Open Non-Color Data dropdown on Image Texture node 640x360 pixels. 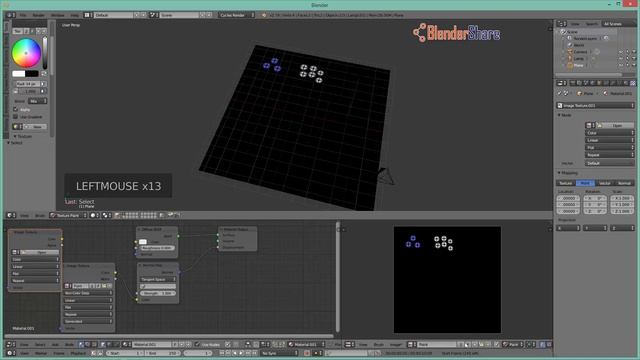(88, 293)
